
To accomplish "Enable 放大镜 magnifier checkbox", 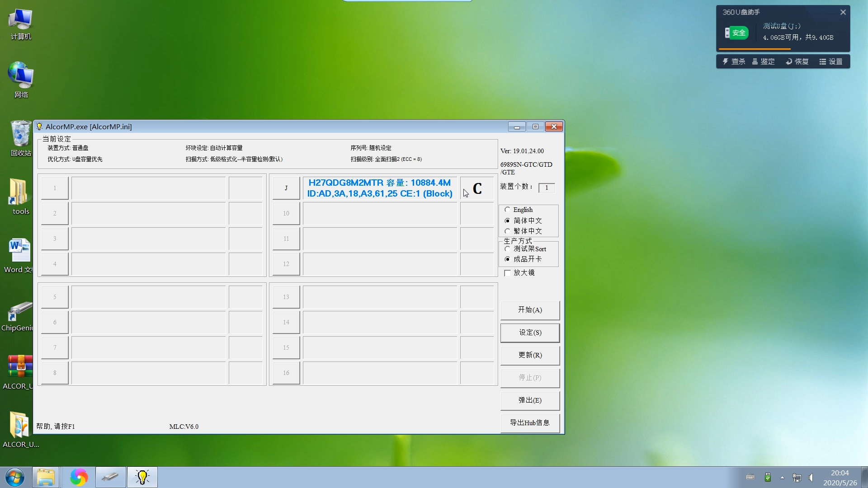I will (x=507, y=273).
